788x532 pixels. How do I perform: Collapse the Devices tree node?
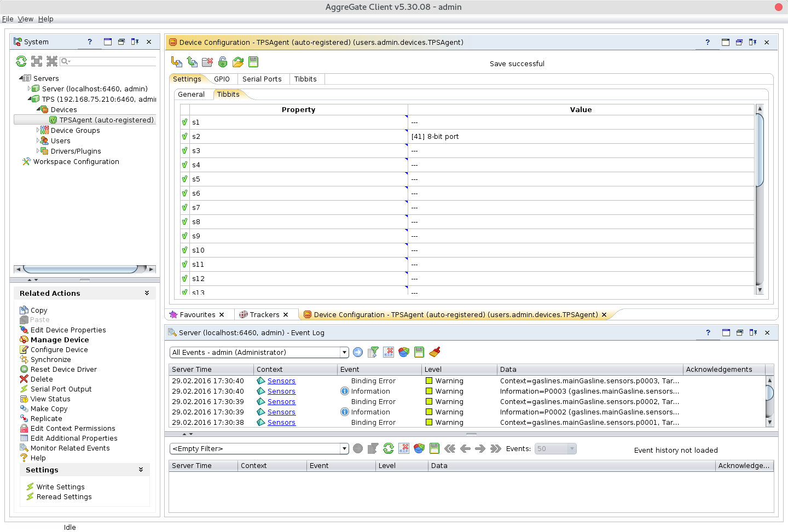[x=38, y=109]
